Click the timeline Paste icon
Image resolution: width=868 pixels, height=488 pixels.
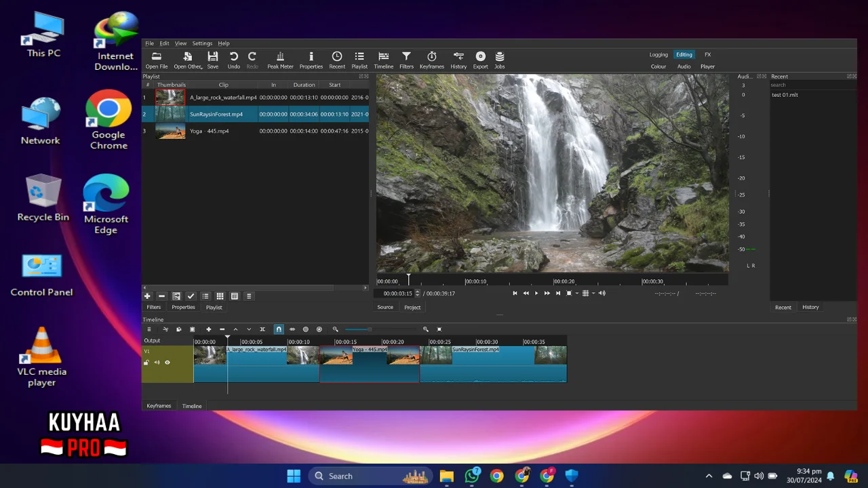(193, 329)
